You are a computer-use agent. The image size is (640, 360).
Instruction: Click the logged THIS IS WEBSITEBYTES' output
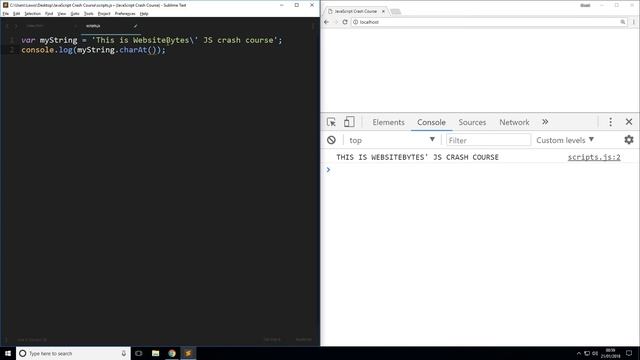417,157
